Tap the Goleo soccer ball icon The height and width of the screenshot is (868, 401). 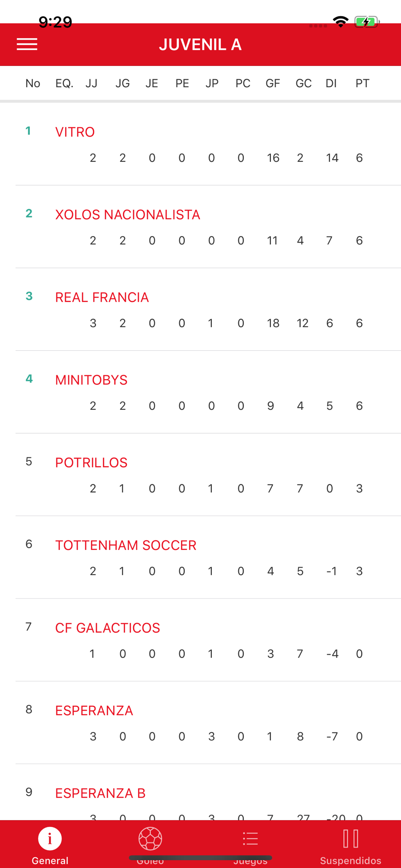150,838
